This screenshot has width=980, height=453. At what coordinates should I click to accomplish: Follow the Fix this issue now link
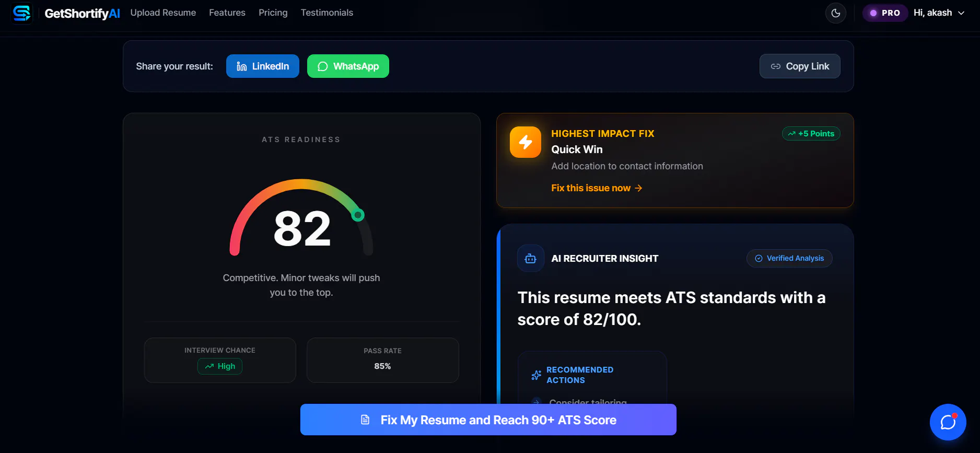597,188
